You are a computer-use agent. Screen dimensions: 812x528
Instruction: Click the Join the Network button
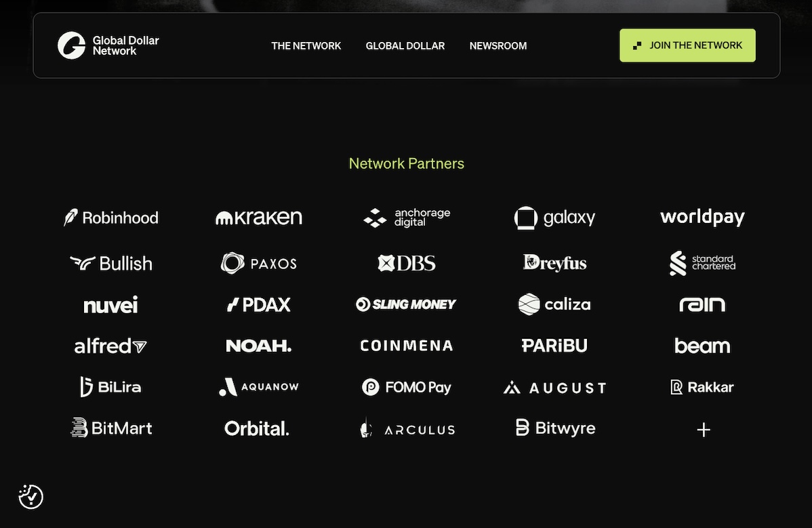(x=687, y=45)
